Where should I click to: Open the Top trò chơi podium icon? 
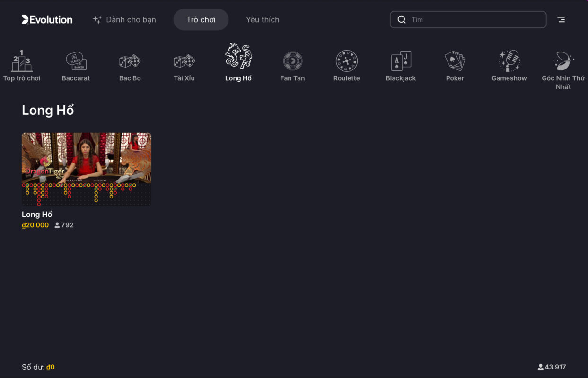[22, 61]
